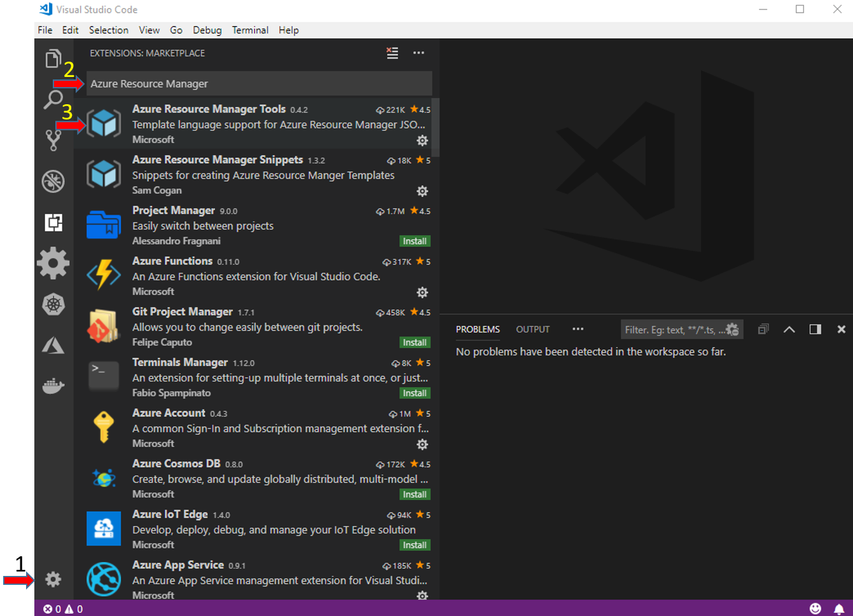The width and height of the screenshot is (853, 616).
Task: Select Azure Account extension title
Action: [169, 413]
